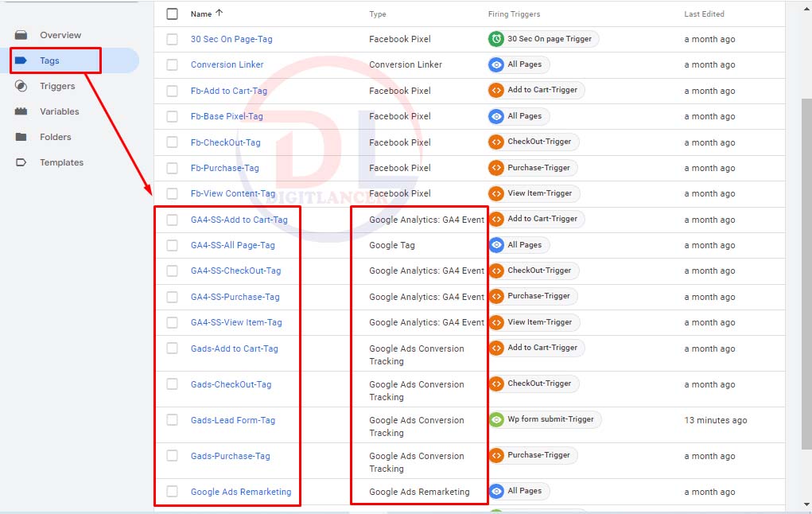812x514 pixels.
Task: Select Tags in the left sidebar
Action: point(49,60)
